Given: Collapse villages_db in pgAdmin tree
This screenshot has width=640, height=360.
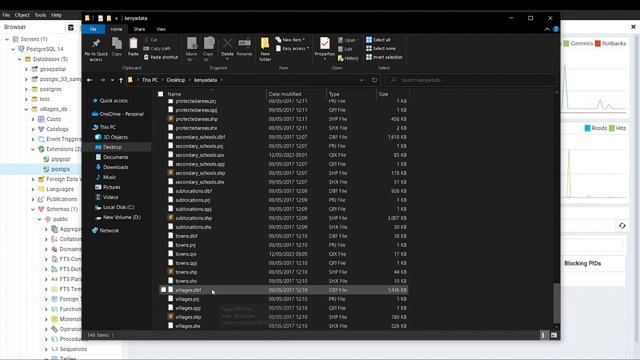Looking at the screenshot, I should (26, 109).
